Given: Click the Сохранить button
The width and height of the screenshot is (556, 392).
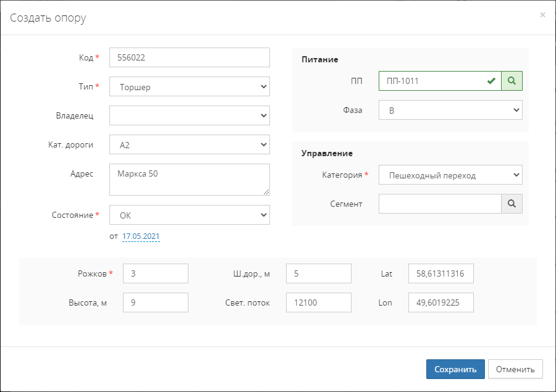Looking at the screenshot, I should (x=455, y=369).
